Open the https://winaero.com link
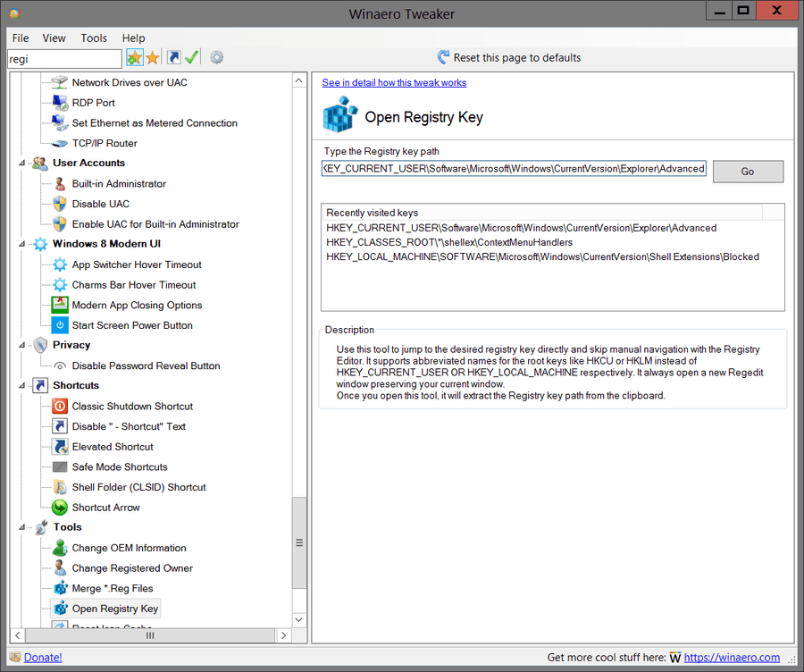 pos(732,657)
